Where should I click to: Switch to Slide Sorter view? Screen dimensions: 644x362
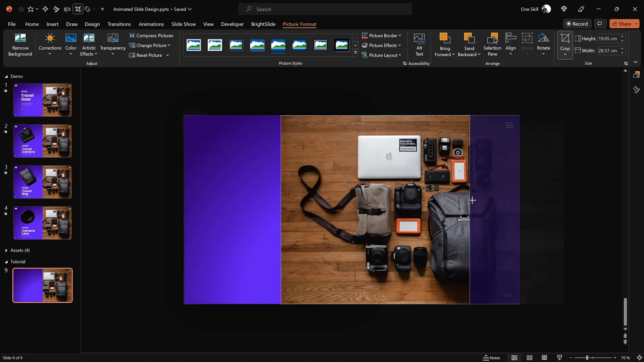529,358
